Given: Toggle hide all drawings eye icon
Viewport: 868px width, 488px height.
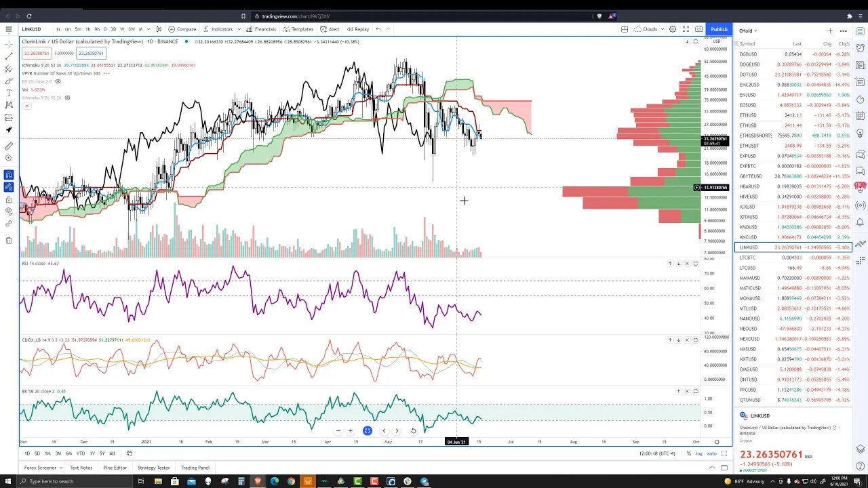Looking at the screenshot, I should point(8,211).
